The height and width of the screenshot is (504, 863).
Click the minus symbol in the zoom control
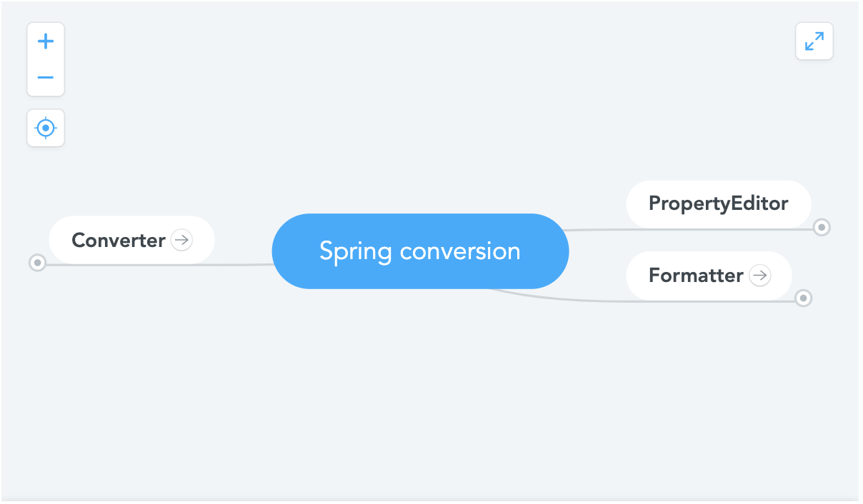click(x=46, y=77)
